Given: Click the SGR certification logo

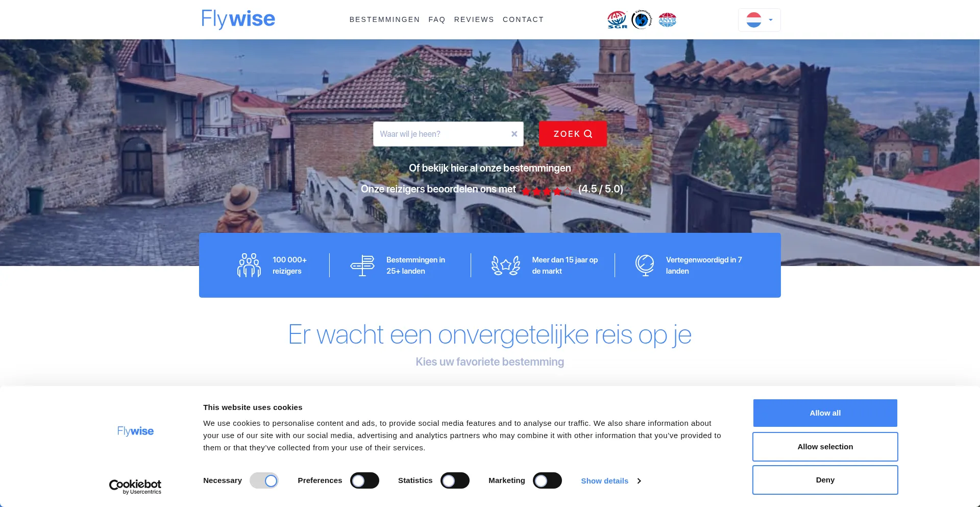Looking at the screenshot, I should [617, 20].
